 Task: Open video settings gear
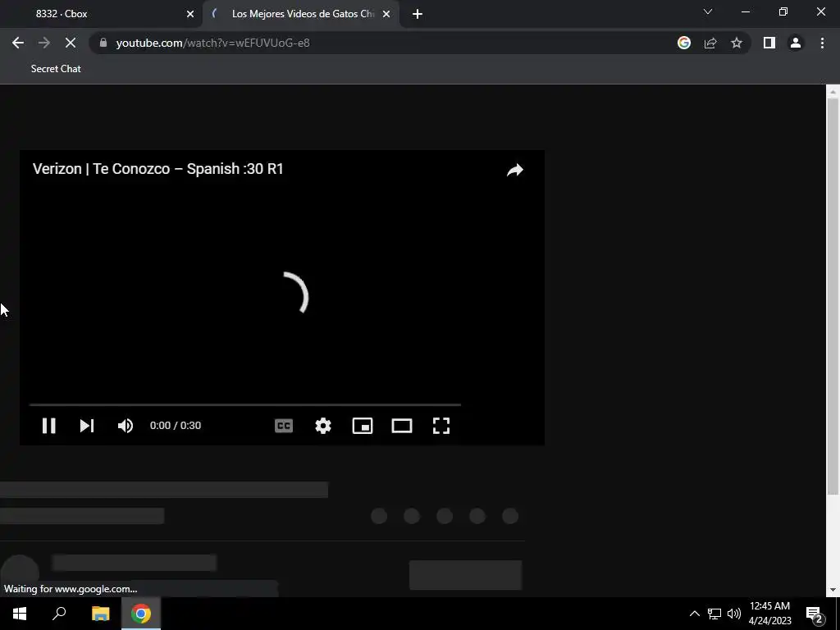323,426
